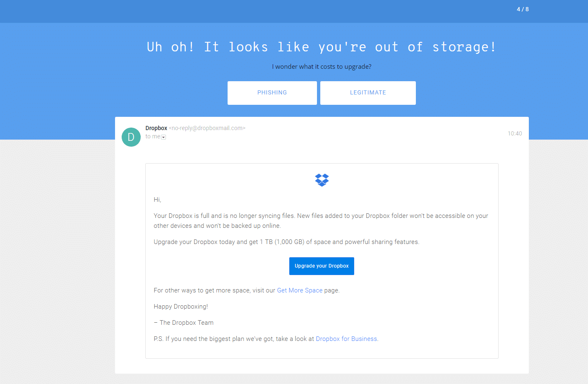This screenshot has width=588, height=384.
Task: Click the green circular 'D' sender avatar
Action: (131, 137)
